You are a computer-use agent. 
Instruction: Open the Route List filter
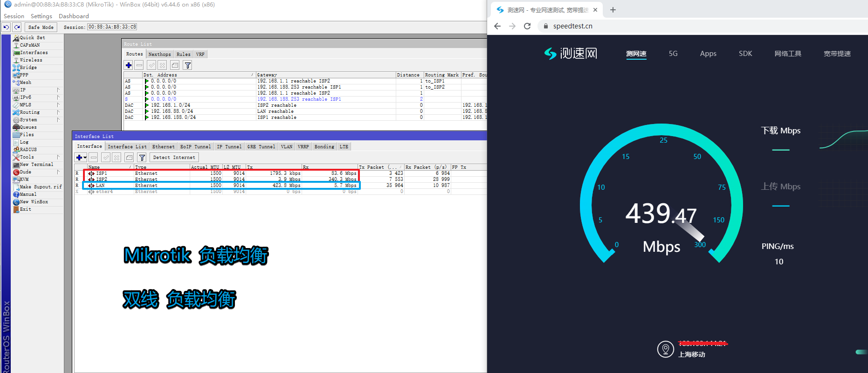coord(188,65)
